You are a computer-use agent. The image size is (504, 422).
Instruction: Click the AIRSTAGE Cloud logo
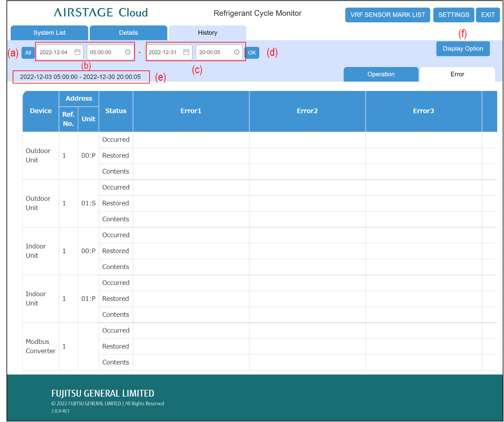(x=101, y=13)
